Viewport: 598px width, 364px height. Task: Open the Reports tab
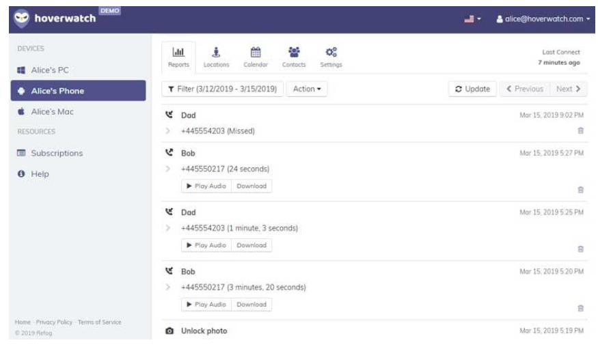[x=178, y=57]
